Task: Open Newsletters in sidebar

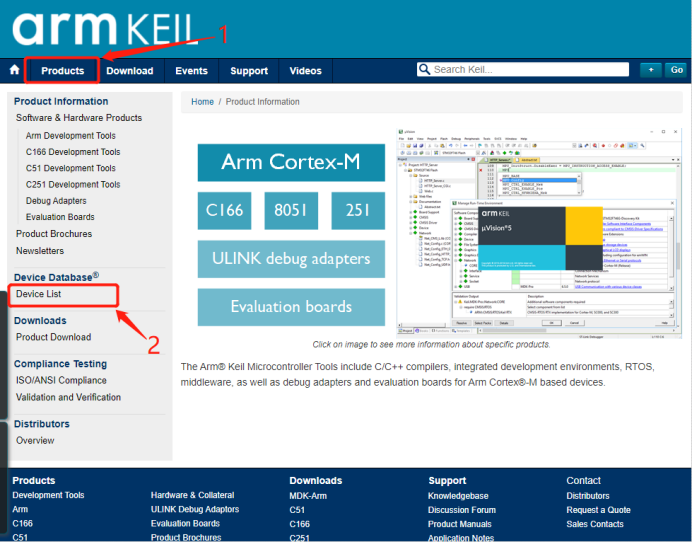Action: pos(40,251)
